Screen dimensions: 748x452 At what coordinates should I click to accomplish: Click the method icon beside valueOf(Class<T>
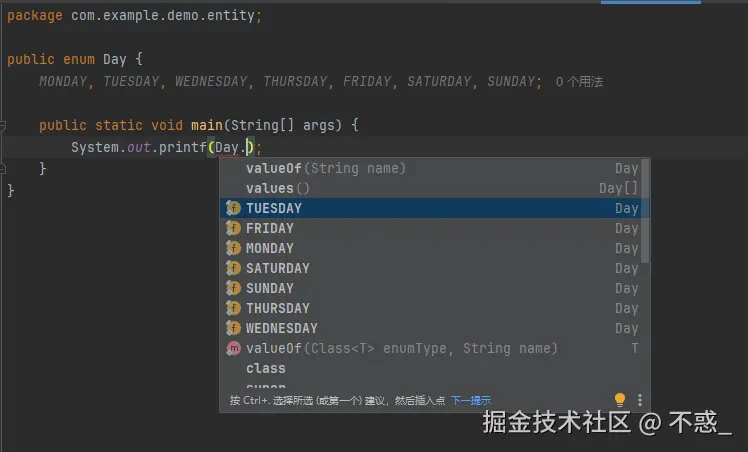233,349
